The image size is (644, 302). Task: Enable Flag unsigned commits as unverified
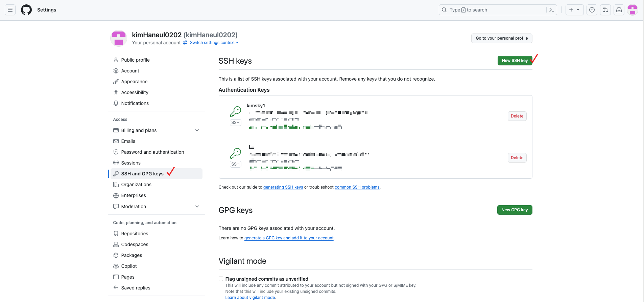[x=221, y=279]
